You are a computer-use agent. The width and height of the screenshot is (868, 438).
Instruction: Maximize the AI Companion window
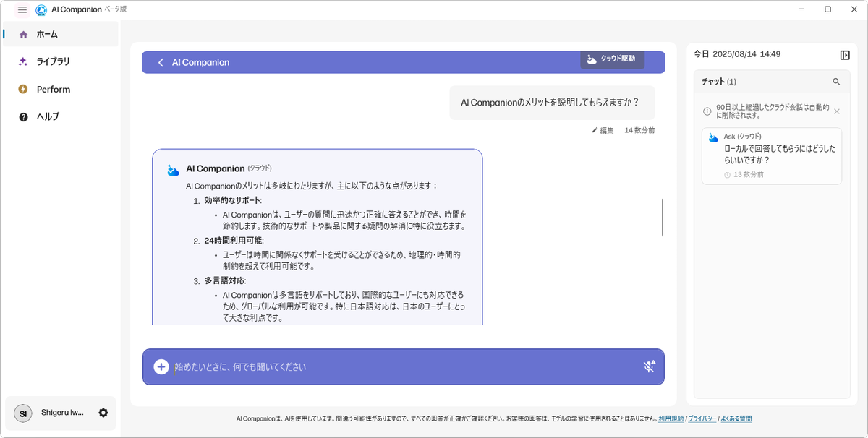(827, 9)
